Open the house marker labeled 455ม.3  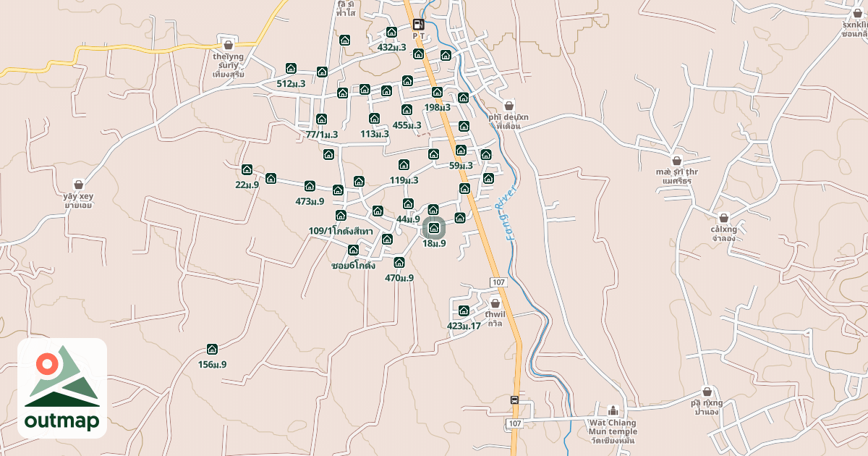407,110
